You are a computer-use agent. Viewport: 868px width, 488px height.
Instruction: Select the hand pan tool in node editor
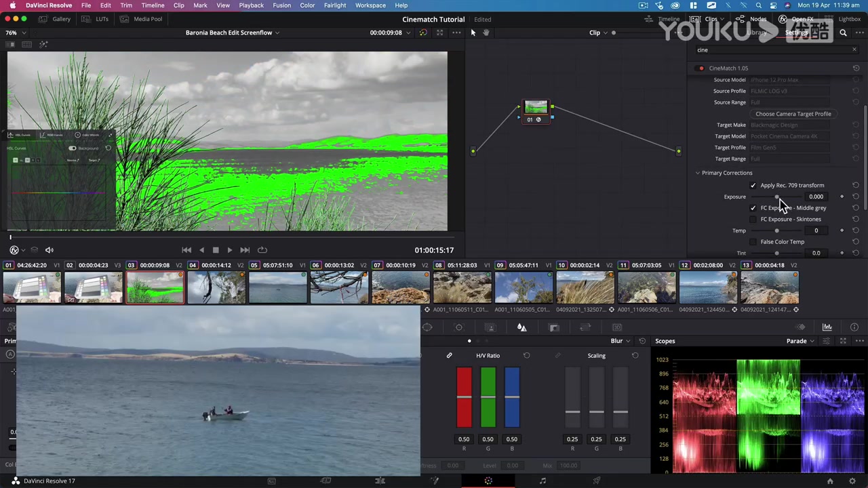[486, 33]
